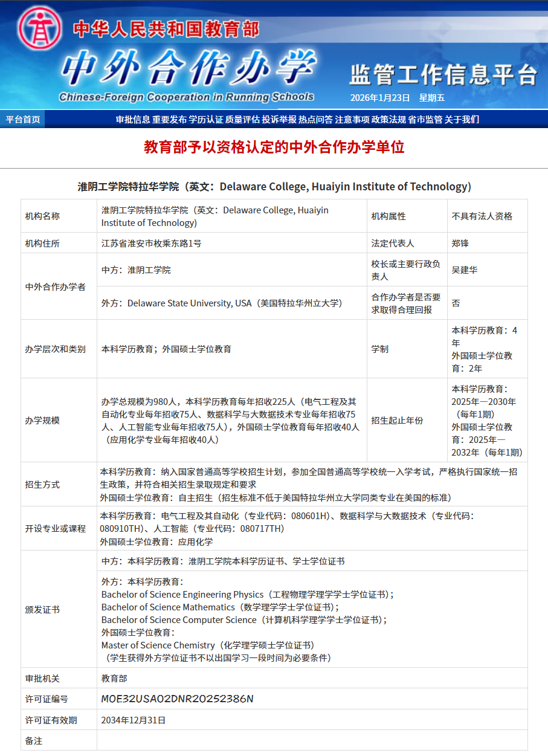
Task: Navigate to 投诉举报
Action: coord(279,120)
